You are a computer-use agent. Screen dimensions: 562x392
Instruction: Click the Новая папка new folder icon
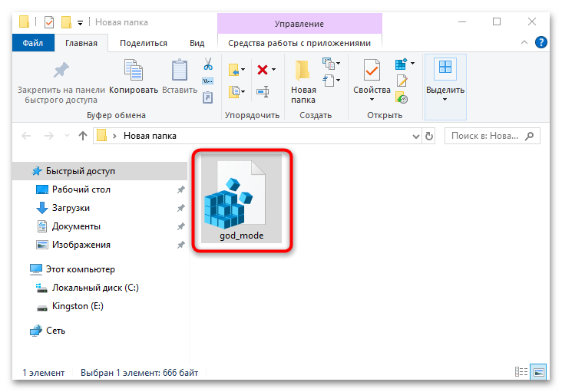coord(302,70)
